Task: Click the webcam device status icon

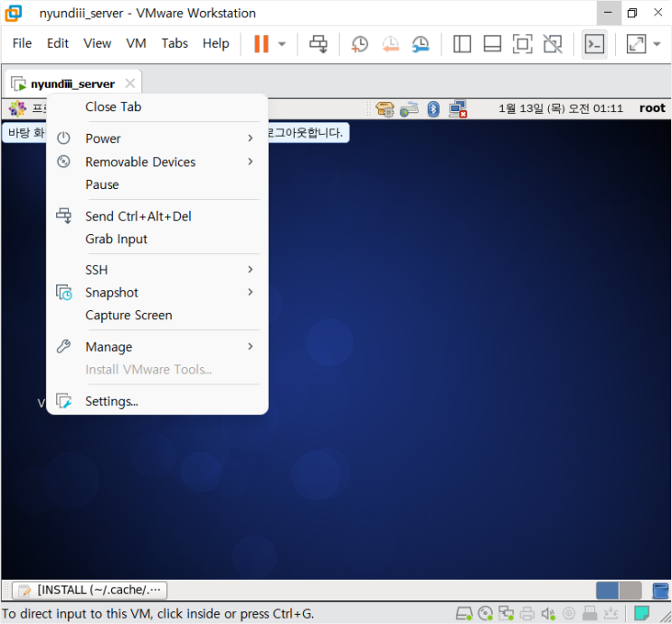Action: pyautogui.click(x=569, y=614)
